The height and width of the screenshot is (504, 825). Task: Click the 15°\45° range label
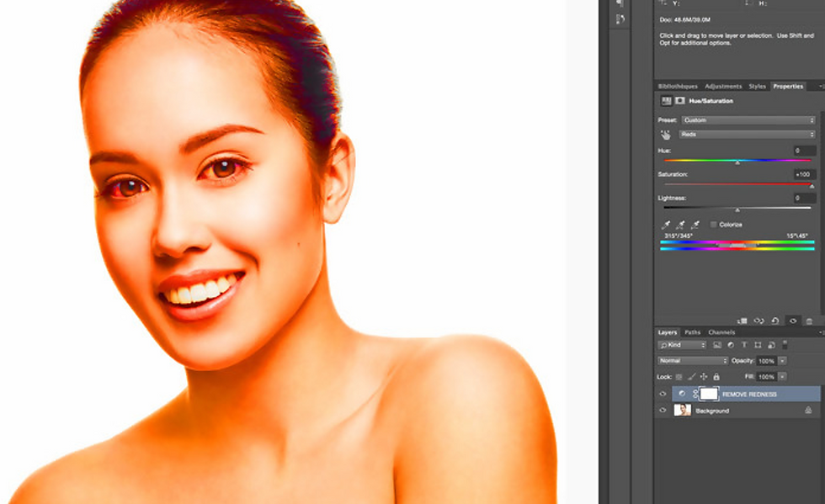click(x=797, y=236)
